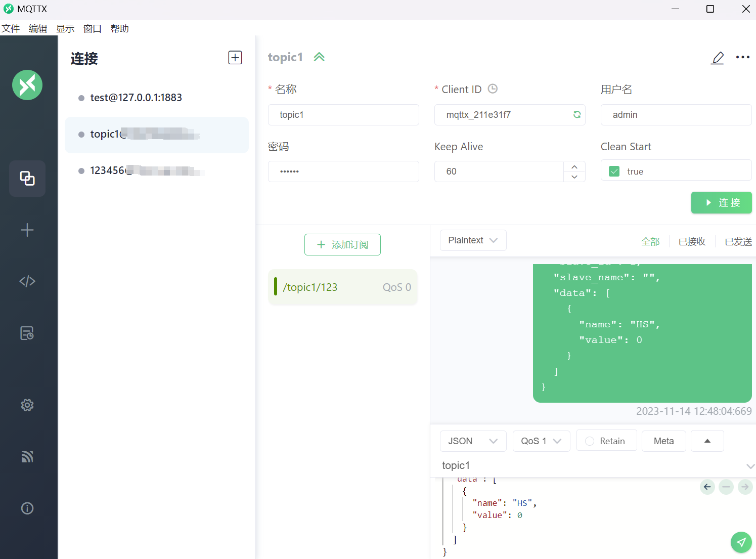This screenshot has height=559, width=756.
Task: Click the new connection box-plus icon beside 连接
Action: pyautogui.click(x=235, y=58)
